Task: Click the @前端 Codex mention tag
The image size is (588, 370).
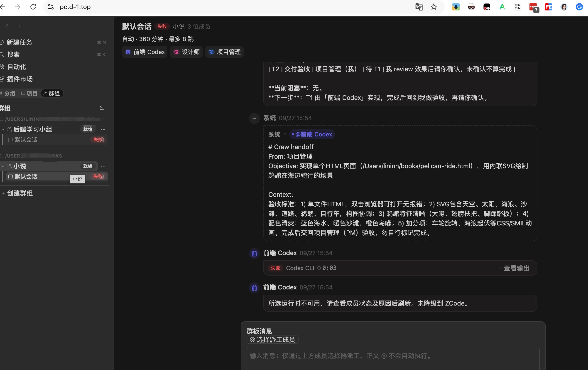Action: [x=312, y=134]
